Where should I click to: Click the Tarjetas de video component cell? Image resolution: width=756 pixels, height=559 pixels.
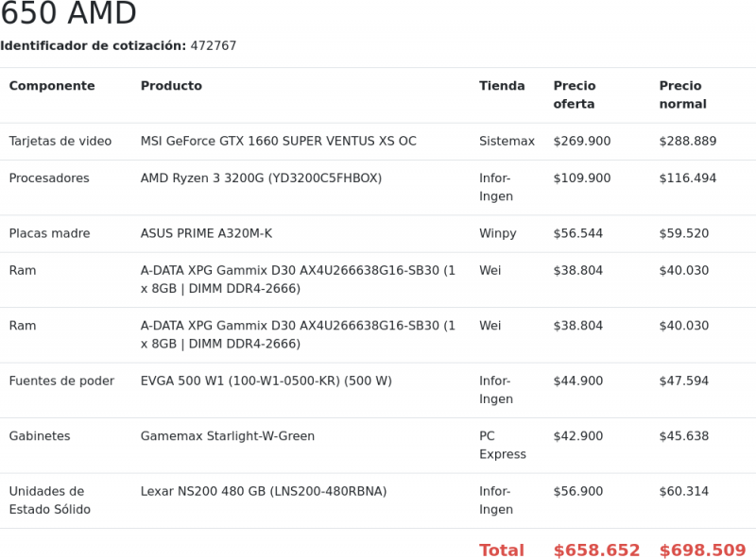[x=60, y=142]
